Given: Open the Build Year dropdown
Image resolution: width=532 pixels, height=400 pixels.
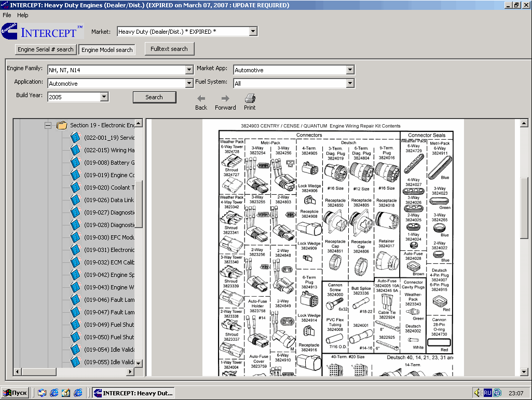Looking at the screenshot, I should click(104, 97).
